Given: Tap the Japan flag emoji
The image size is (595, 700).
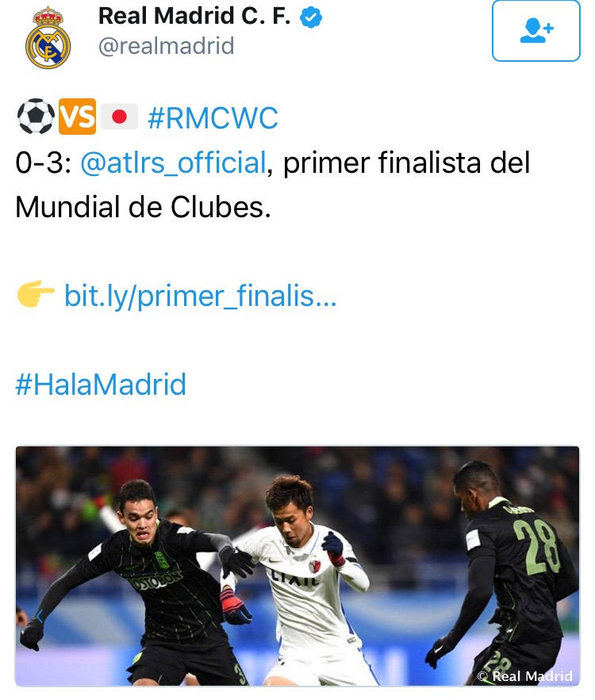Looking at the screenshot, I should click(x=119, y=117).
